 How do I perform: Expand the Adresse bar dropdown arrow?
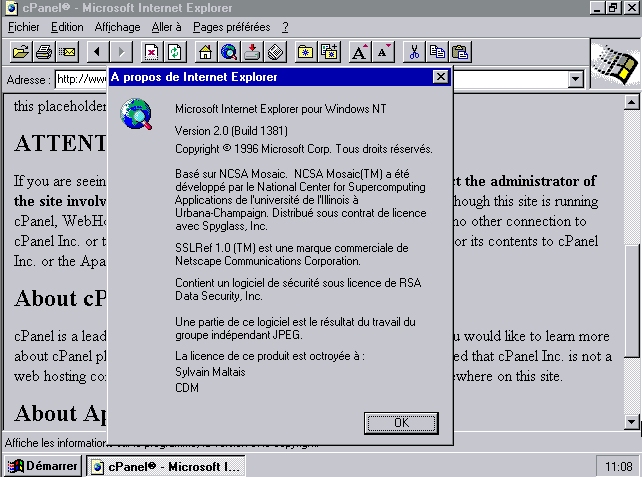[x=575, y=79]
